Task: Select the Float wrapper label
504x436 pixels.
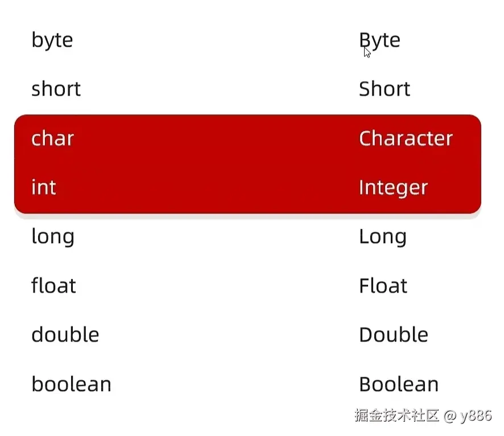Action: pos(383,285)
